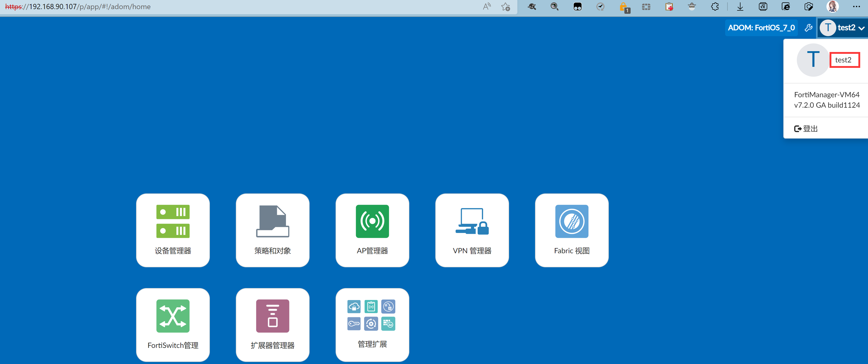This screenshot has width=868, height=364.
Task: Open Policy & Objects (策略和对象) tile
Action: [x=272, y=230]
